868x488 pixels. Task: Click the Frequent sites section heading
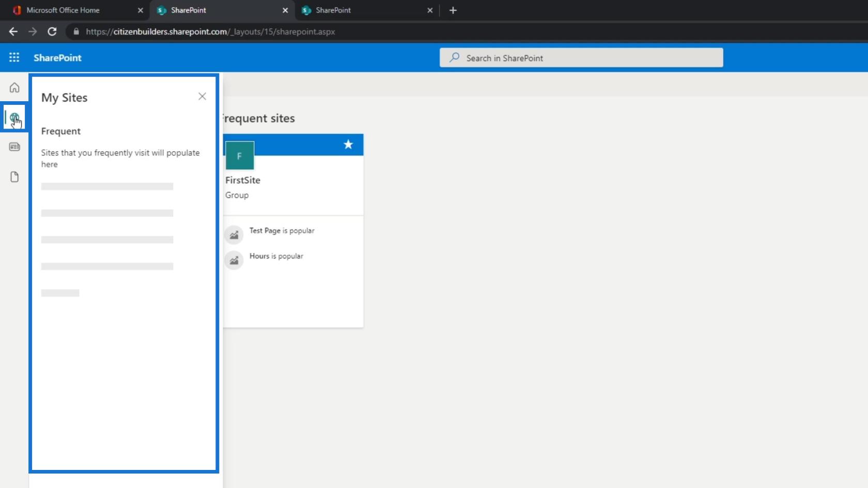pyautogui.click(x=258, y=118)
